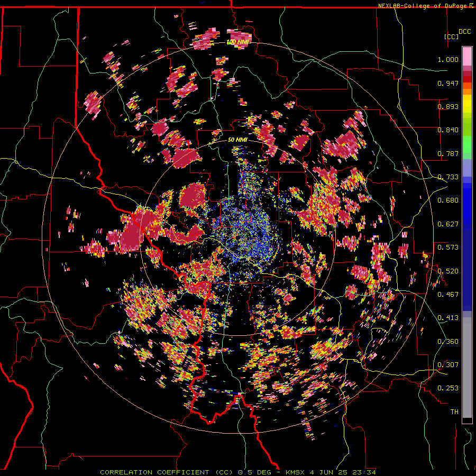
Task: Select the 0.733 scale value
Action: click(448, 177)
